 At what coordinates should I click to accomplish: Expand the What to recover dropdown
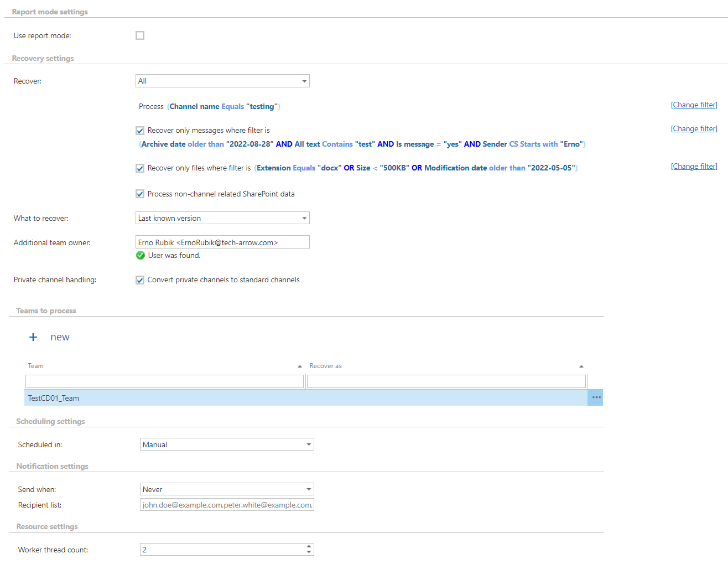(x=222, y=219)
